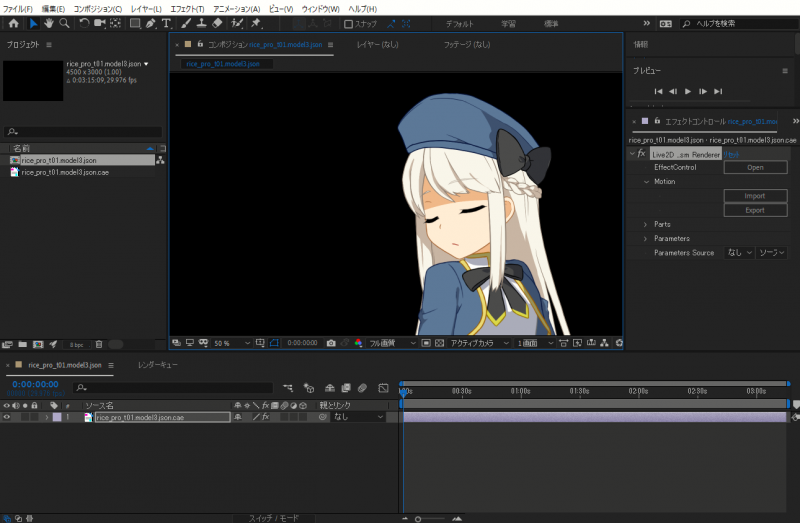
Task: Toggle the fx switch on the Live2D effect
Action: pyautogui.click(x=642, y=154)
